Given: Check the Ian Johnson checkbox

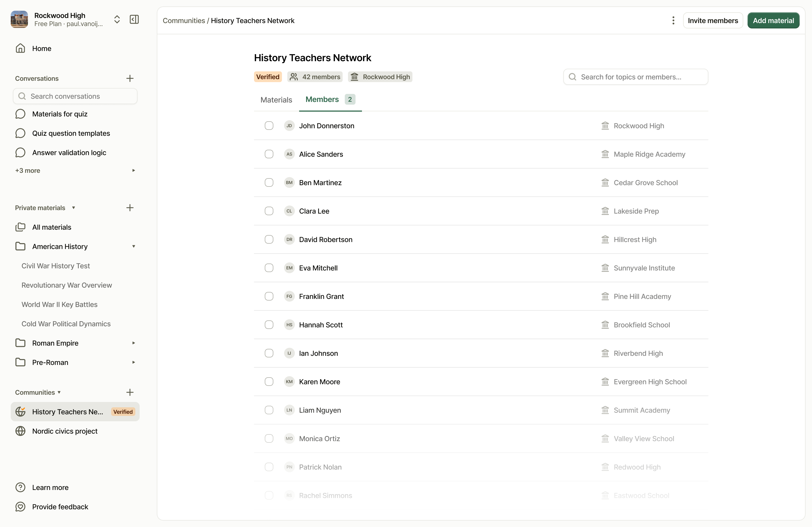Looking at the screenshot, I should 269,353.
